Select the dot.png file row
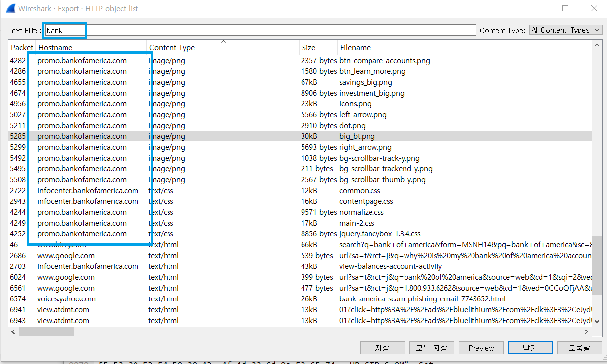Screen dimensions: 607x364 (x=301, y=126)
